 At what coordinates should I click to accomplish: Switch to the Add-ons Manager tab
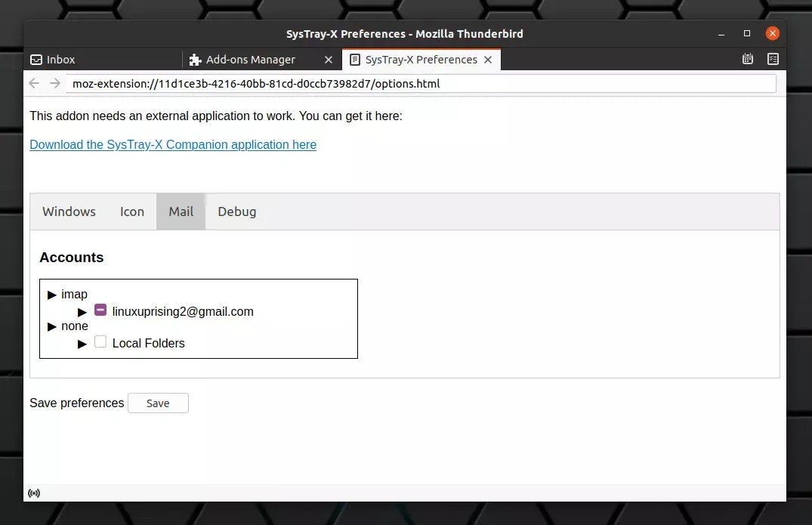(x=261, y=60)
